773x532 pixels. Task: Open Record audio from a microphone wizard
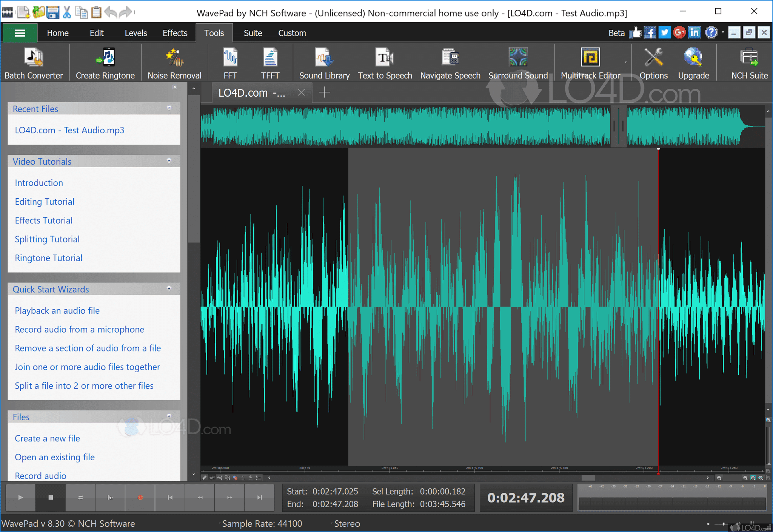tap(79, 329)
